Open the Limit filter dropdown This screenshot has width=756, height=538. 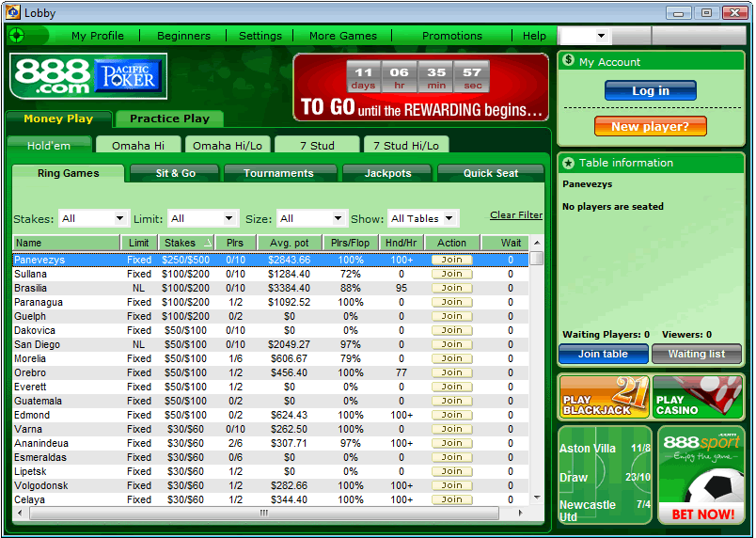[202, 218]
